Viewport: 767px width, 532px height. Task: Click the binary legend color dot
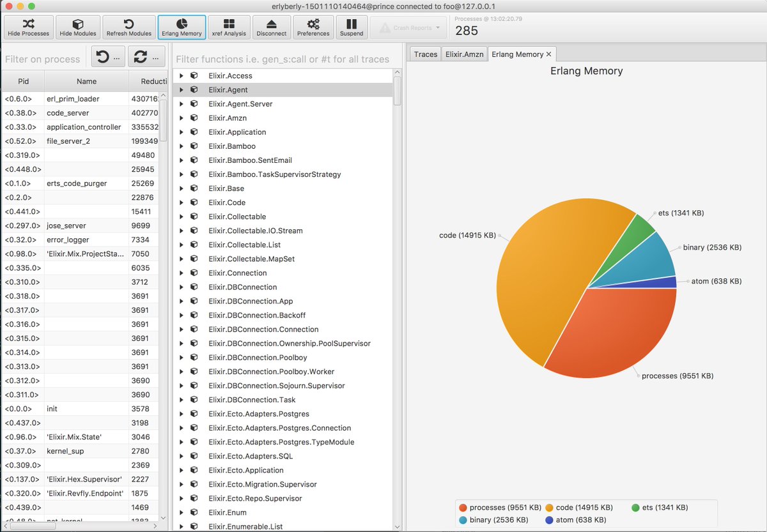point(463,520)
